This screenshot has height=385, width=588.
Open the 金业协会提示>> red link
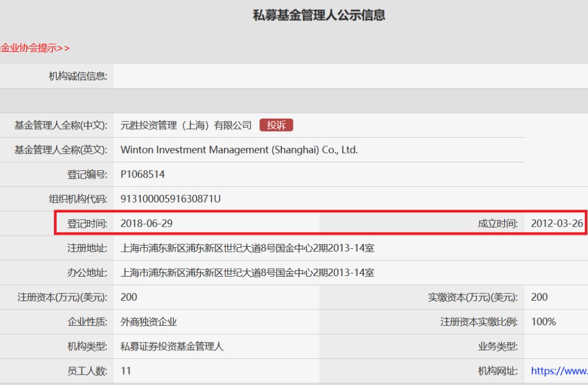tap(35, 48)
